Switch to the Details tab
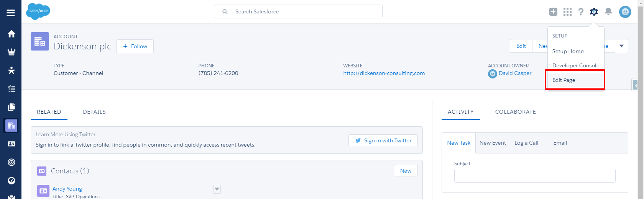The height and width of the screenshot is (199, 644). 94,112
